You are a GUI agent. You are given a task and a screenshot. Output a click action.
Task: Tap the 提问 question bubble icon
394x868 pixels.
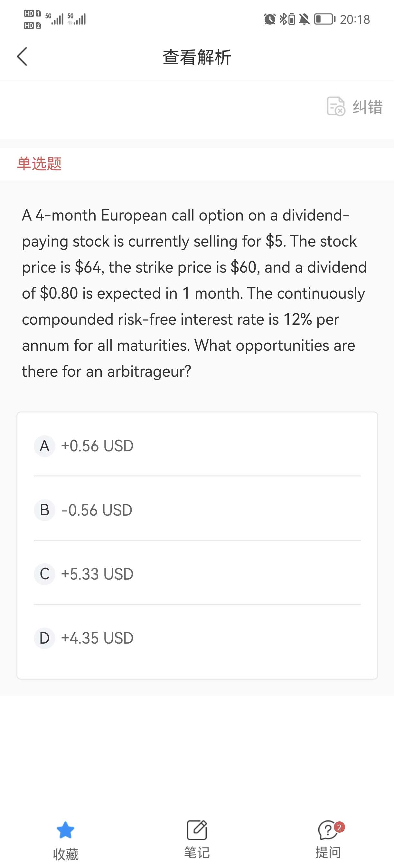pos(328,830)
